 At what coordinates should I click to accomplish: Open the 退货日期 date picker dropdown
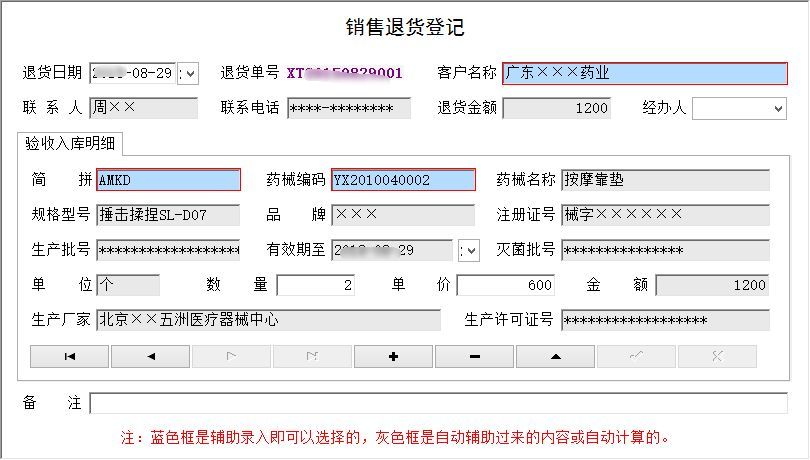[189, 73]
